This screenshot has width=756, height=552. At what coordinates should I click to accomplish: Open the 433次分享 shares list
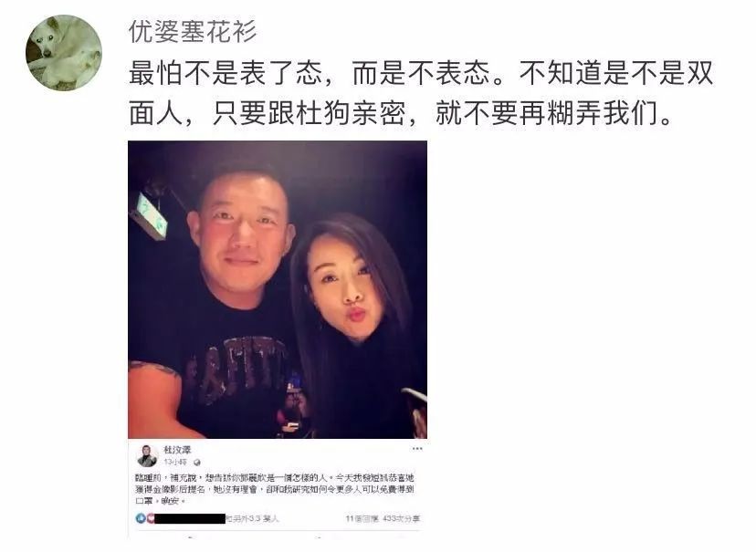coord(401,519)
